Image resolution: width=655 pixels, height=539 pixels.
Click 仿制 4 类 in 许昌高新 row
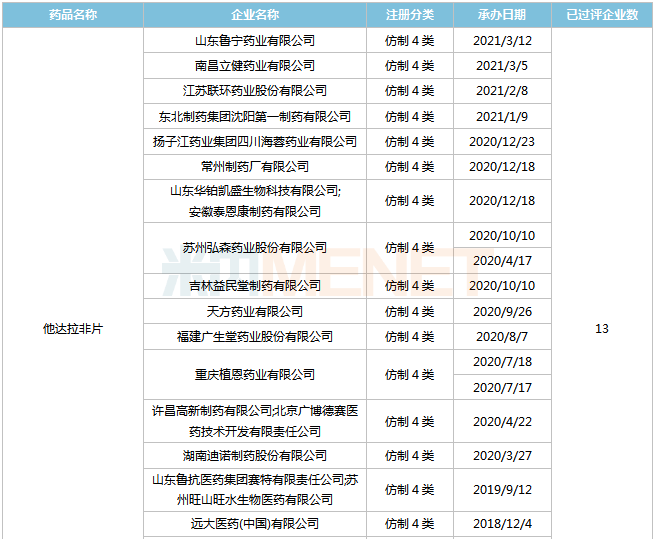[x=410, y=422]
